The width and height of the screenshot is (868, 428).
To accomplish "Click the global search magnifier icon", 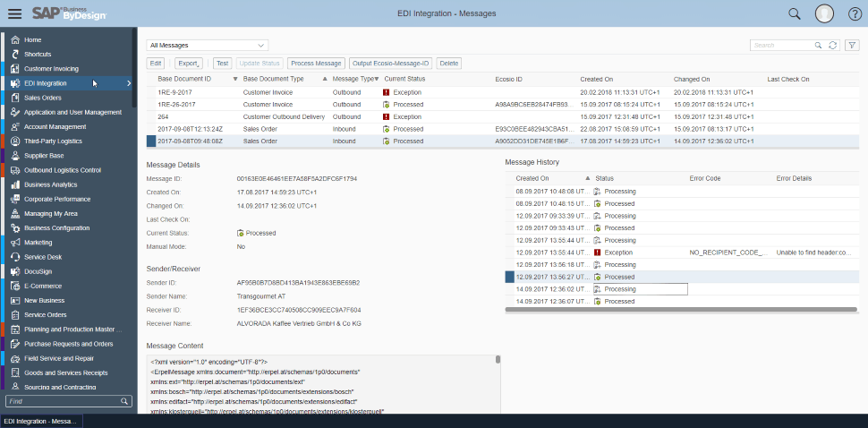I will [x=794, y=13].
